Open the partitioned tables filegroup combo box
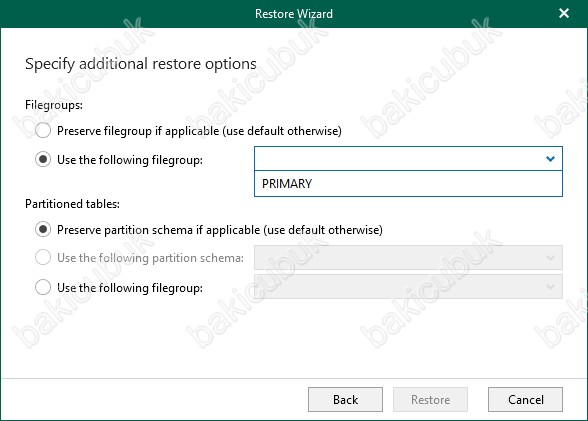The image size is (588, 421). [408, 287]
